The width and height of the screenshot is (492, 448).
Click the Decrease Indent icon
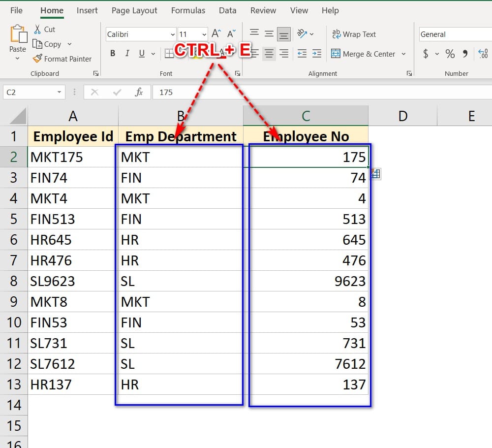point(302,54)
